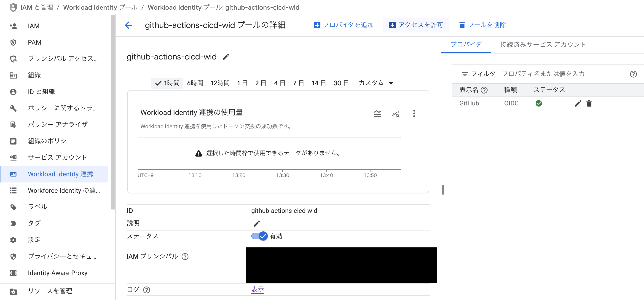Edit the GitHub provider with the pencil icon
This screenshot has height=300, width=644.
pyautogui.click(x=578, y=103)
